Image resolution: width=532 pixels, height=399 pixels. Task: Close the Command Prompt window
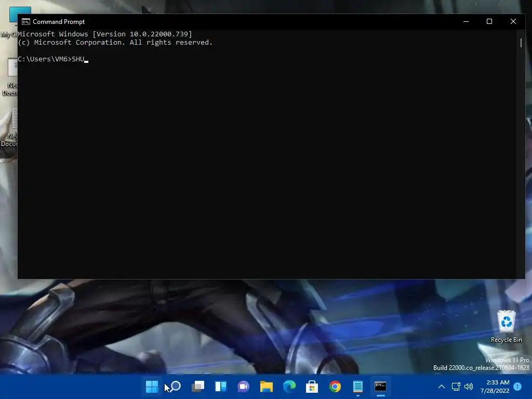[513, 21]
